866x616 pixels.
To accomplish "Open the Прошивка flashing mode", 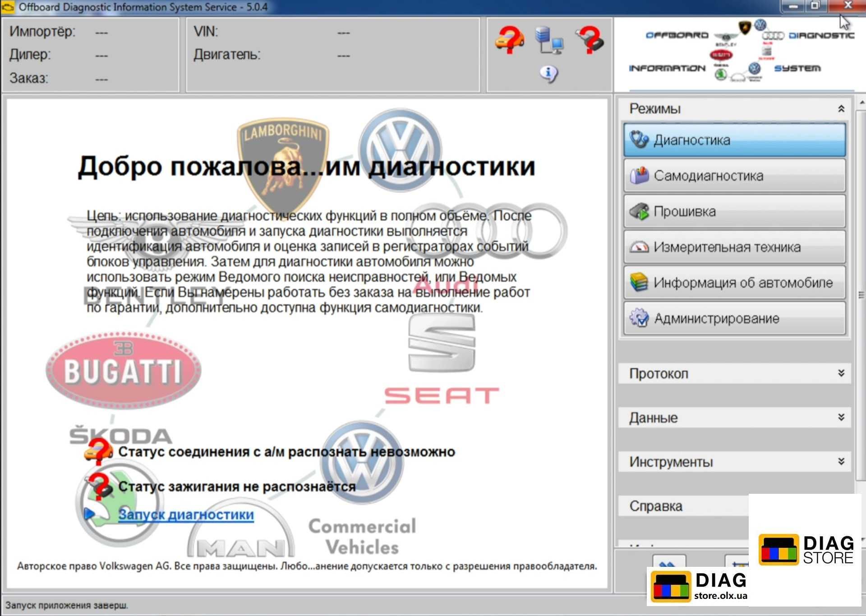I will click(x=734, y=211).
